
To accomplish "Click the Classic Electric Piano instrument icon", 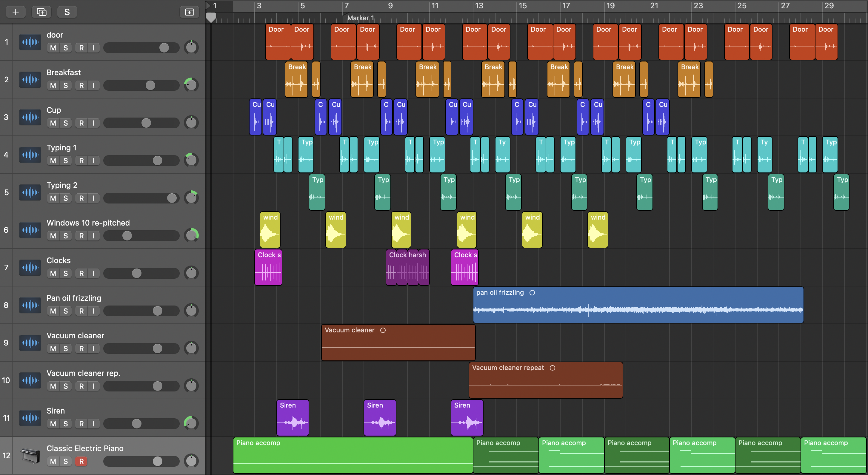I will (x=30, y=456).
